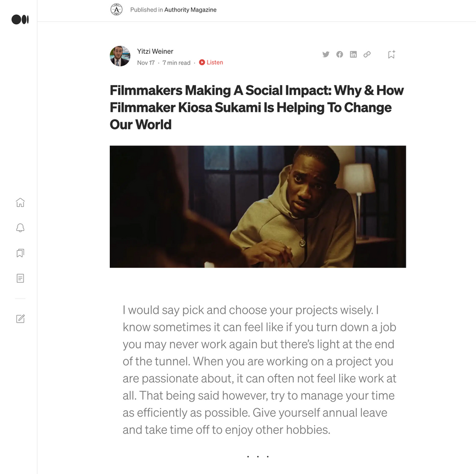476x474 pixels.
Task: Click the Authority Magazine logo icon
Action: coord(116,9)
